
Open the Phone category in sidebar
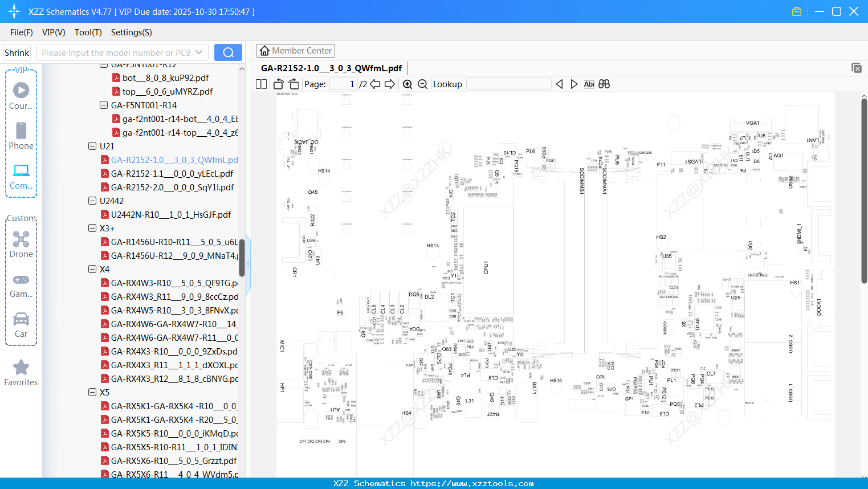(x=21, y=136)
